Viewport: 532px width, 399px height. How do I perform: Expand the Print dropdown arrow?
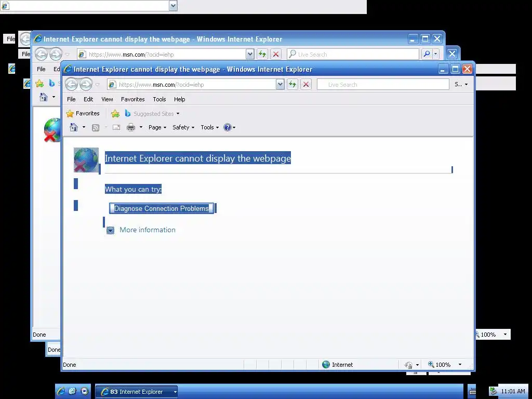click(141, 128)
